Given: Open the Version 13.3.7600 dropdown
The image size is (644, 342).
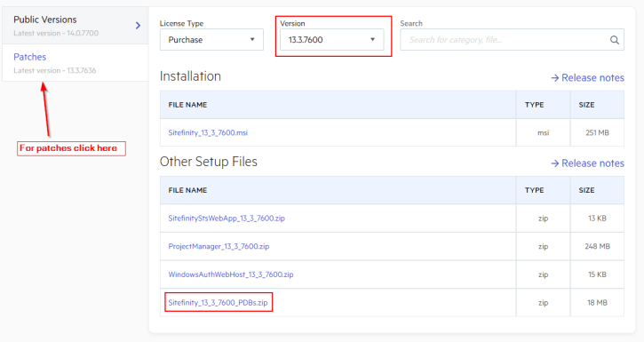Looking at the screenshot, I should 332,40.
